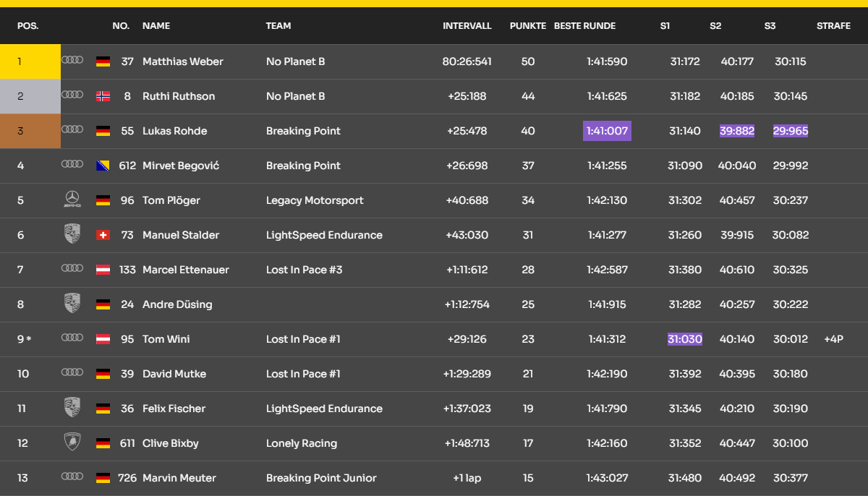Select the LightSpeed Endurance team for Felix Fischer
The height and width of the screenshot is (496, 868).
coord(324,409)
